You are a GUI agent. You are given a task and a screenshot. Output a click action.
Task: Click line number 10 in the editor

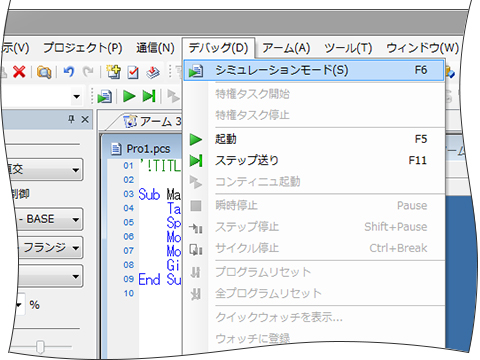[x=129, y=293]
